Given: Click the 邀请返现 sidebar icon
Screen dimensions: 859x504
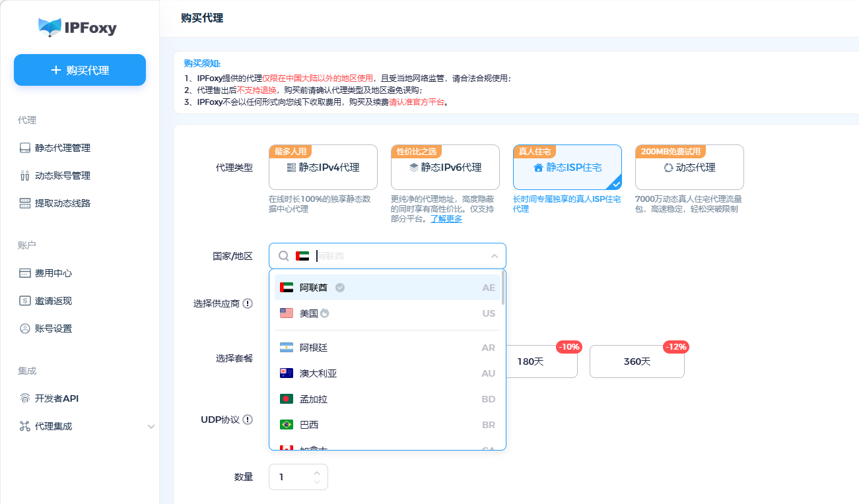Looking at the screenshot, I should pos(24,301).
